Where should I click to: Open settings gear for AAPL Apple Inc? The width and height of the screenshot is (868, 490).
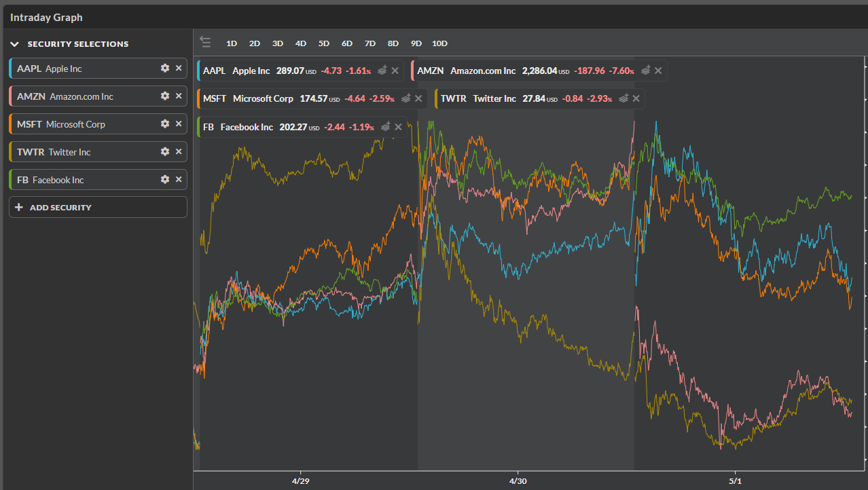[x=164, y=68]
